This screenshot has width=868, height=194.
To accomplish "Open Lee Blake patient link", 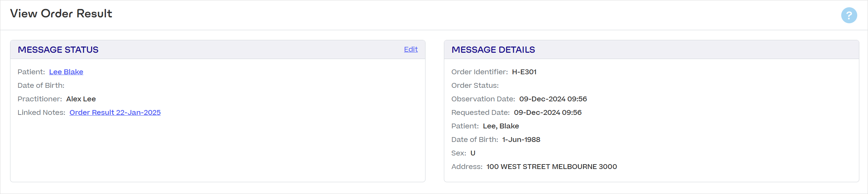I will tap(66, 72).
